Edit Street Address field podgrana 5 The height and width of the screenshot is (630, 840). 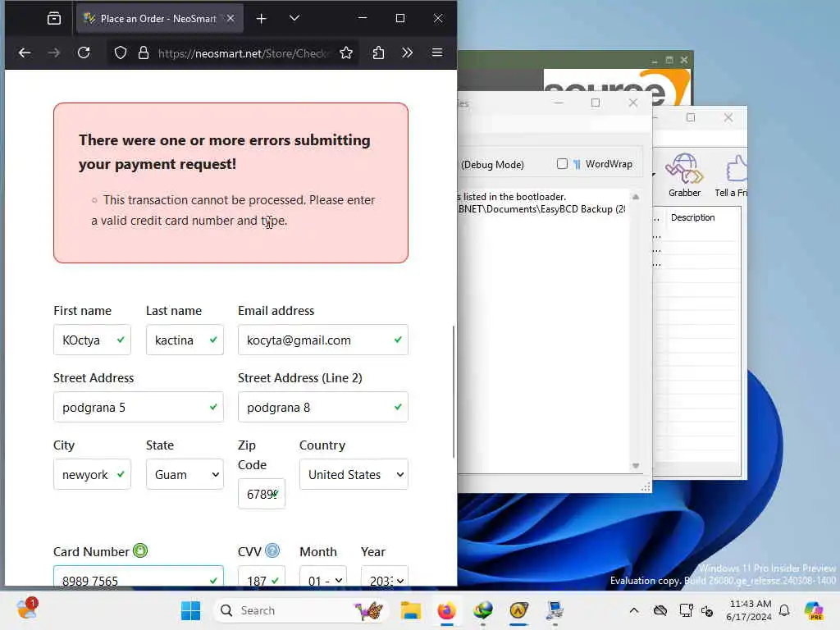[x=138, y=407]
